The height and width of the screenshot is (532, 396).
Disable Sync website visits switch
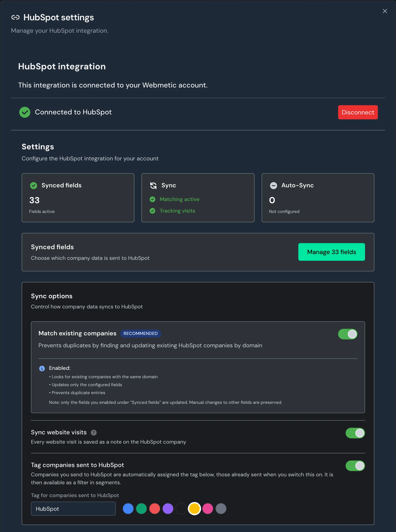coord(355,433)
